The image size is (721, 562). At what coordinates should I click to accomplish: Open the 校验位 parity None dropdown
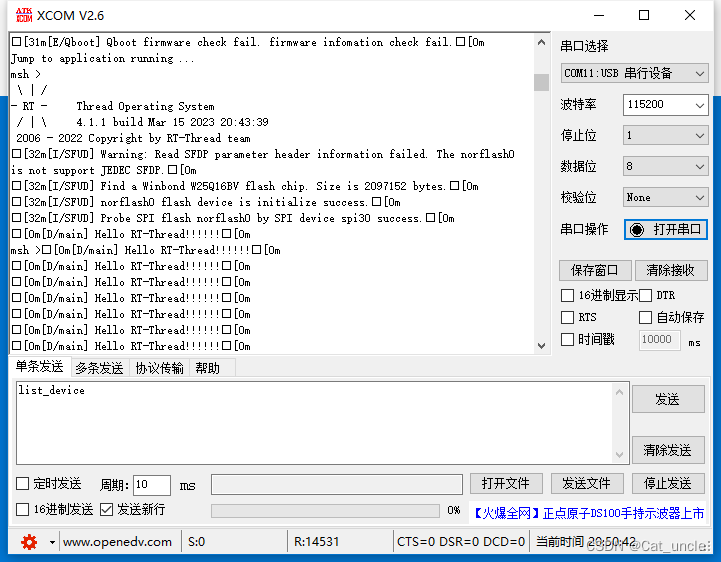click(665, 197)
